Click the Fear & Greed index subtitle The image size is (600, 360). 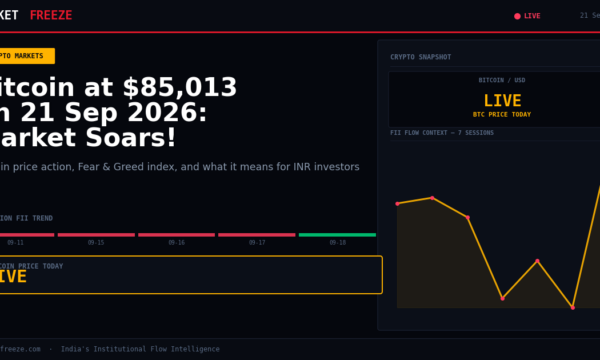point(179,167)
